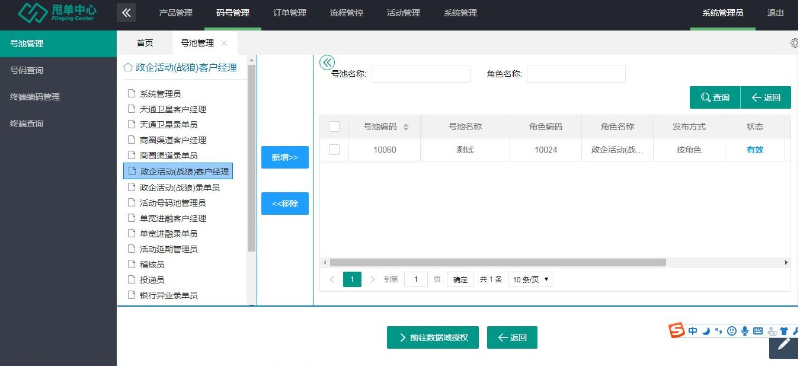The height and width of the screenshot is (366, 798).
Task: Click the page-jump number input
Action: [x=416, y=279]
